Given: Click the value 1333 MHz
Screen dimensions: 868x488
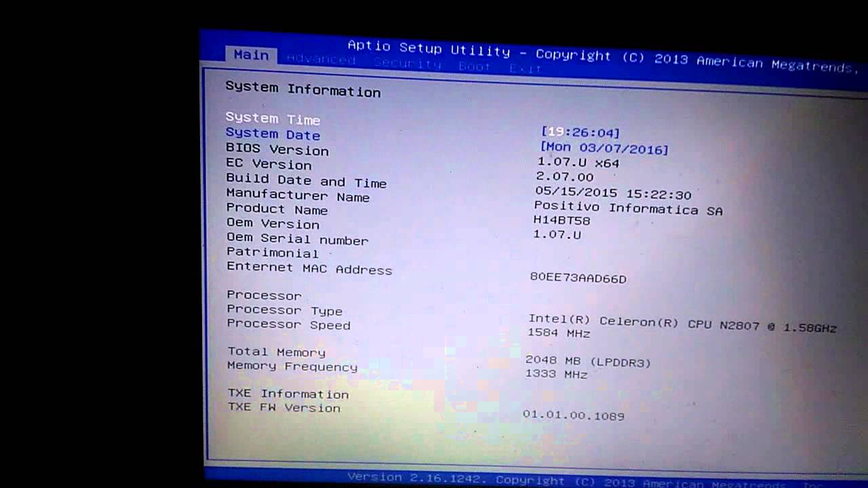Looking at the screenshot, I should pyautogui.click(x=556, y=373).
